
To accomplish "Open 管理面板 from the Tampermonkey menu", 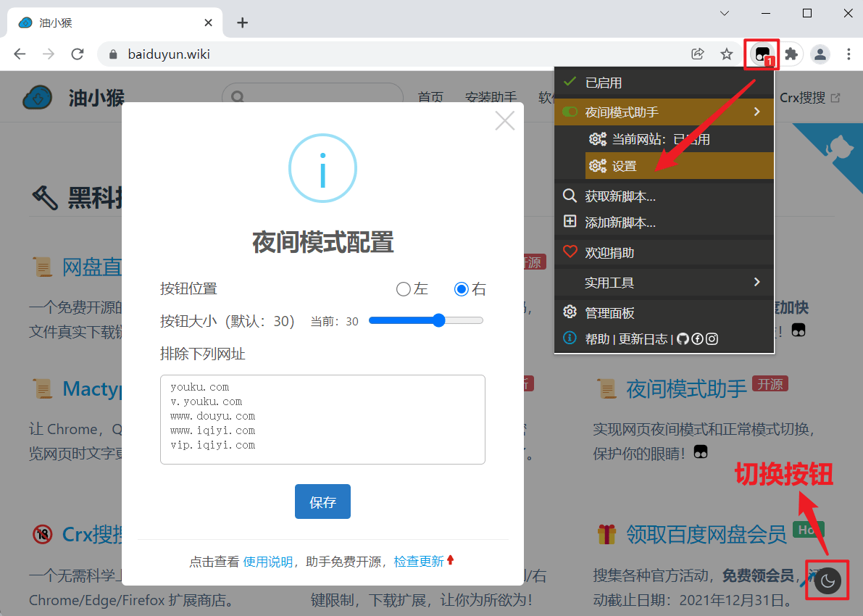I will click(x=664, y=312).
